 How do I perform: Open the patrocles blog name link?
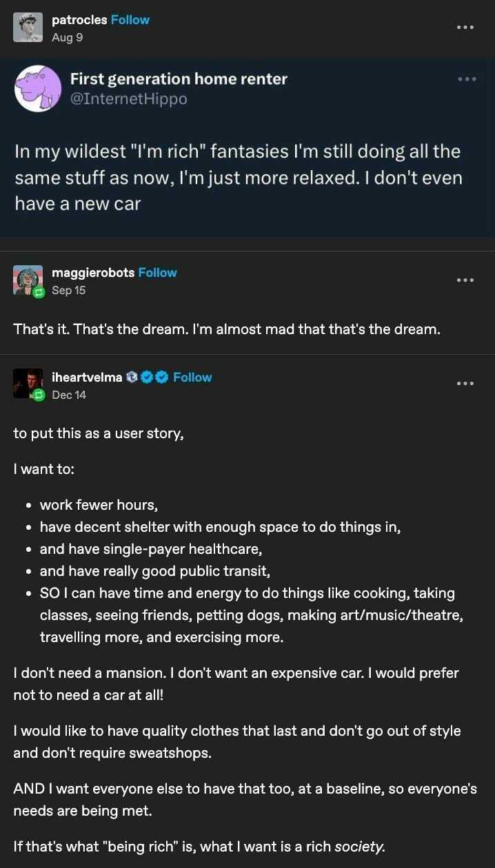click(x=79, y=20)
